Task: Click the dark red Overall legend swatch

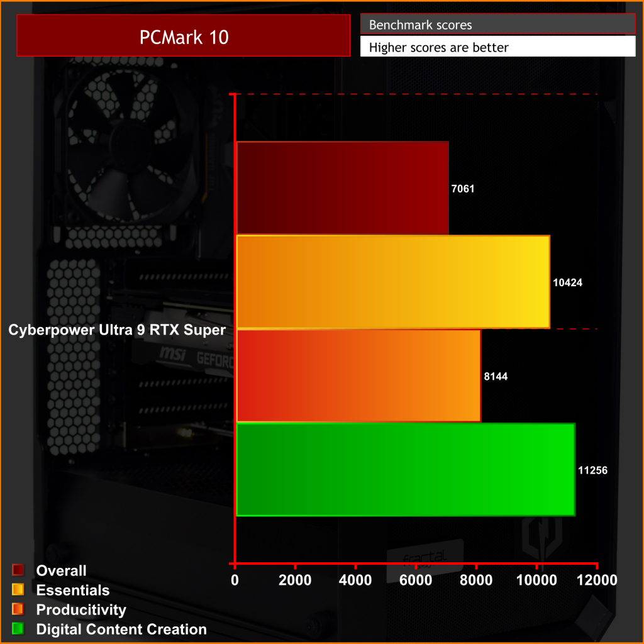Action: (18, 570)
